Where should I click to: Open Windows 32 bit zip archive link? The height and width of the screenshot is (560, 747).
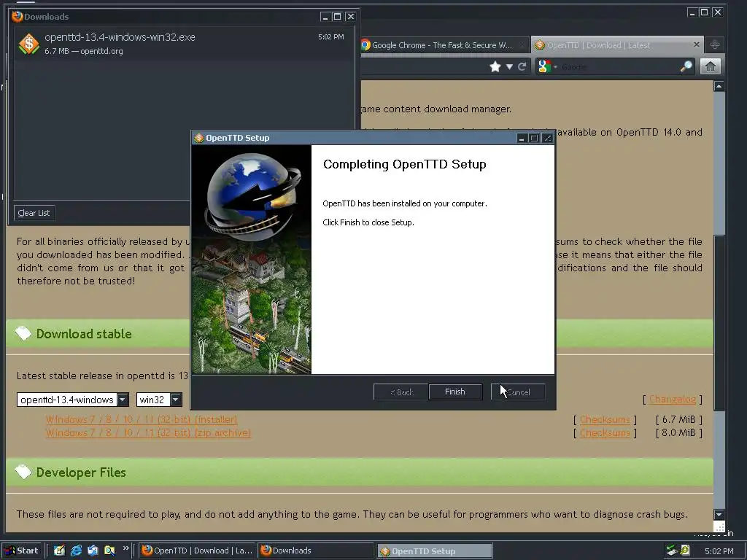(x=148, y=433)
